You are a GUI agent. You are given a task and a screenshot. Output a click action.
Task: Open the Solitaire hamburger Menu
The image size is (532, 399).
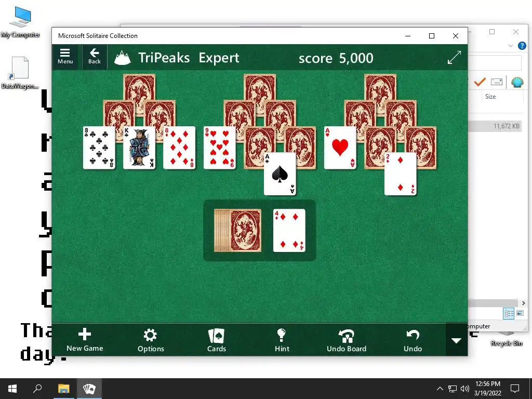coord(65,57)
